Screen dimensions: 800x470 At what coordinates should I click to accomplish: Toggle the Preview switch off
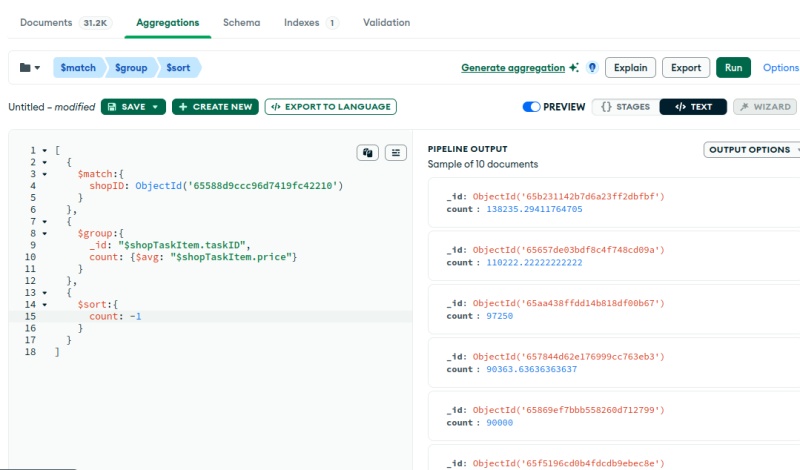click(x=531, y=107)
